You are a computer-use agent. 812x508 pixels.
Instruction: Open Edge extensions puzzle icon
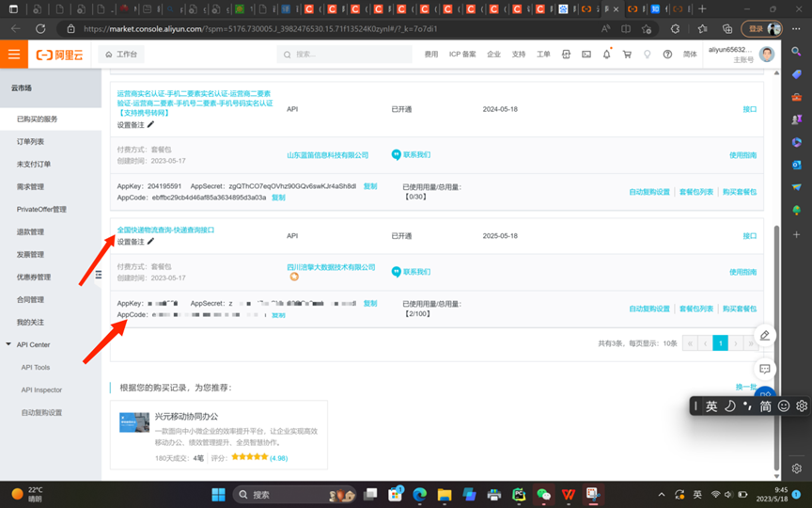676,29
